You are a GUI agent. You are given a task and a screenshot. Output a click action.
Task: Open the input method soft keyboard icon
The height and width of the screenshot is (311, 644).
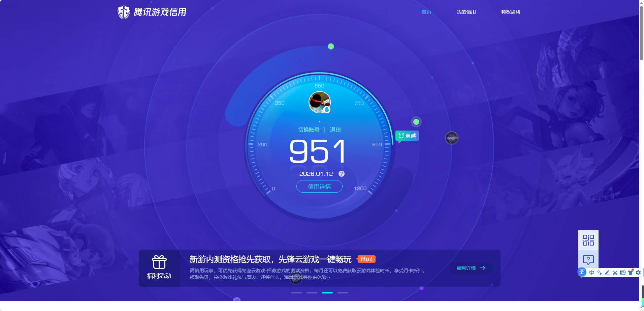pyautogui.click(x=622, y=273)
